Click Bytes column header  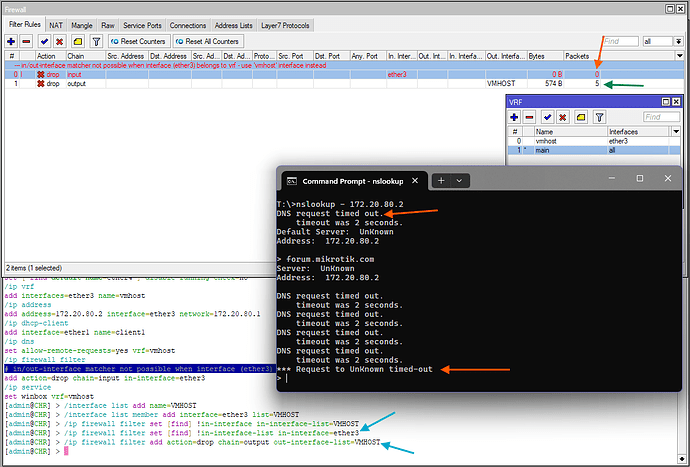coord(545,56)
